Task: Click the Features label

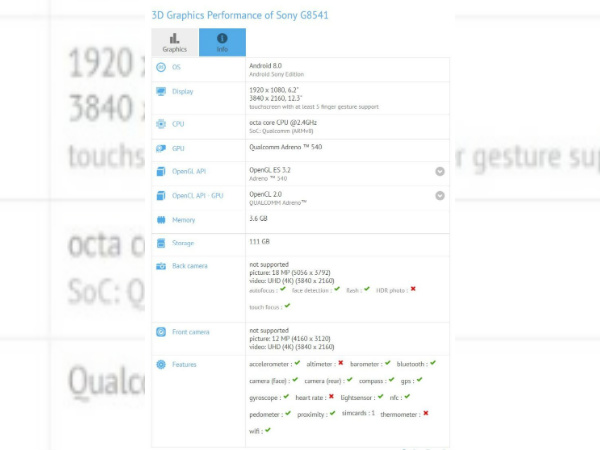Action: click(x=184, y=365)
